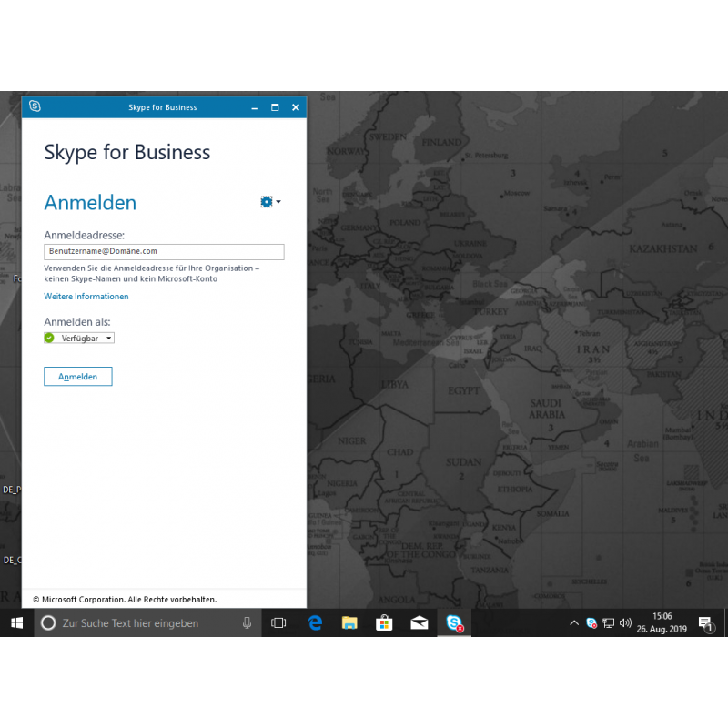Launch Microsoft Edge from the taskbar
728x728 pixels.
click(x=315, y=623)
